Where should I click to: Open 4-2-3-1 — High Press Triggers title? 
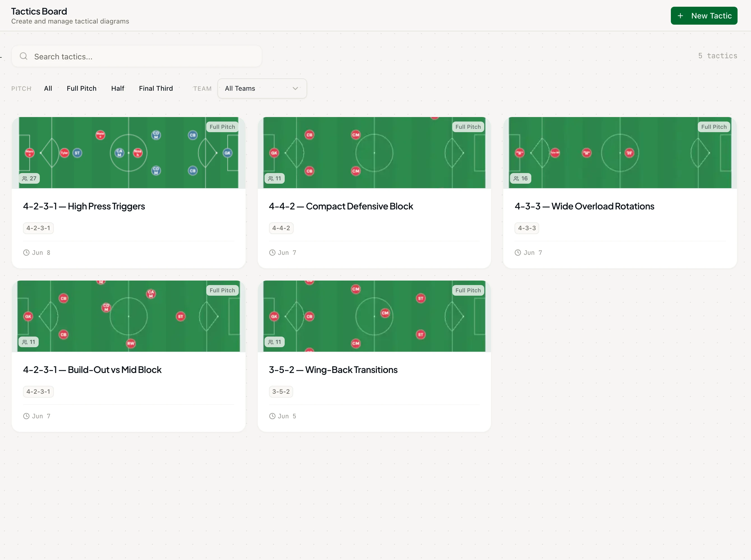(x=84, y=206)
